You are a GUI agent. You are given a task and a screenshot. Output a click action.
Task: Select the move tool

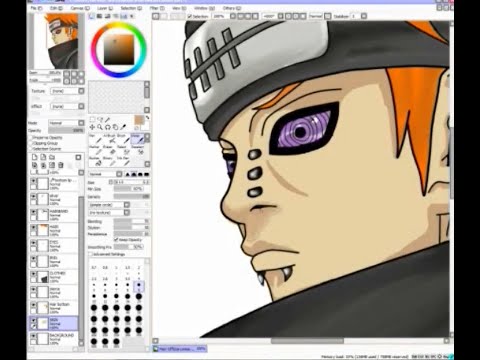tap(92, 127)
